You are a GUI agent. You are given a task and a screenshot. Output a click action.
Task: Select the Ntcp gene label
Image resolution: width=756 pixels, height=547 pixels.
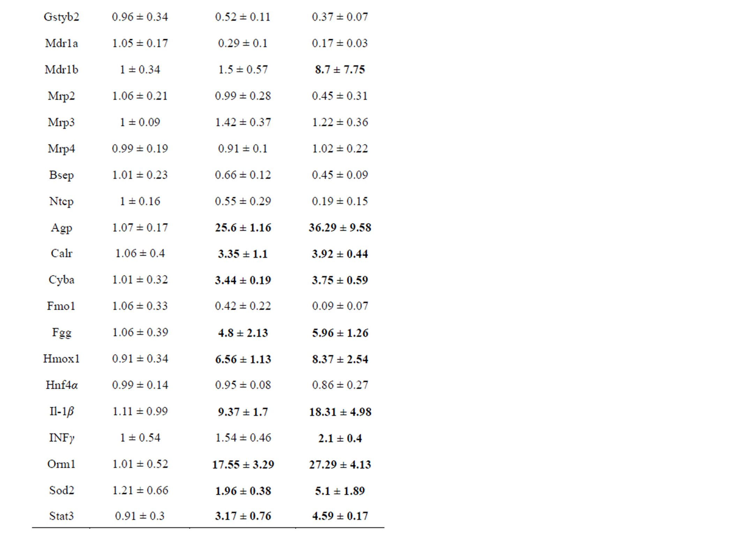click(x=61, y=201)
